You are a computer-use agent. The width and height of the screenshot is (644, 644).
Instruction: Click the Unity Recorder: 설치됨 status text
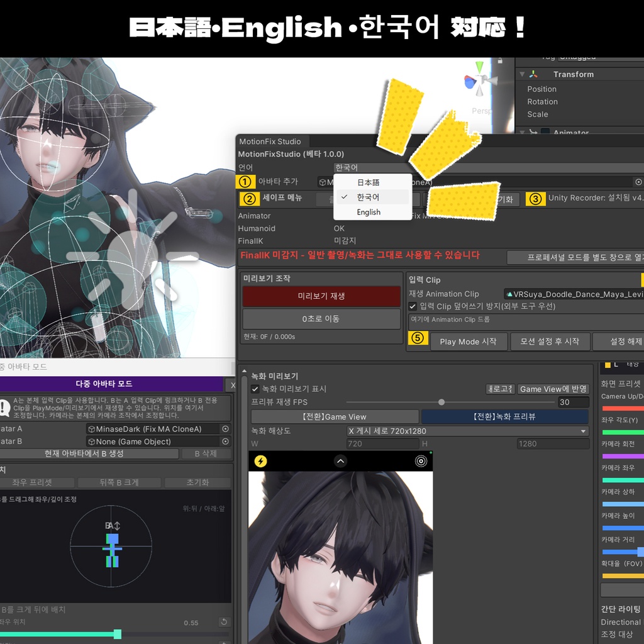point(596,198)
